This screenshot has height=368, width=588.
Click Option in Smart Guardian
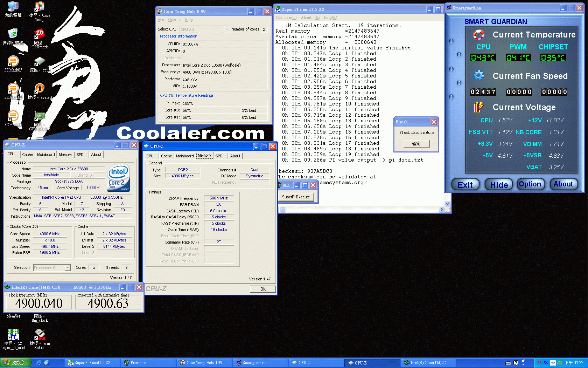(530, 184)
